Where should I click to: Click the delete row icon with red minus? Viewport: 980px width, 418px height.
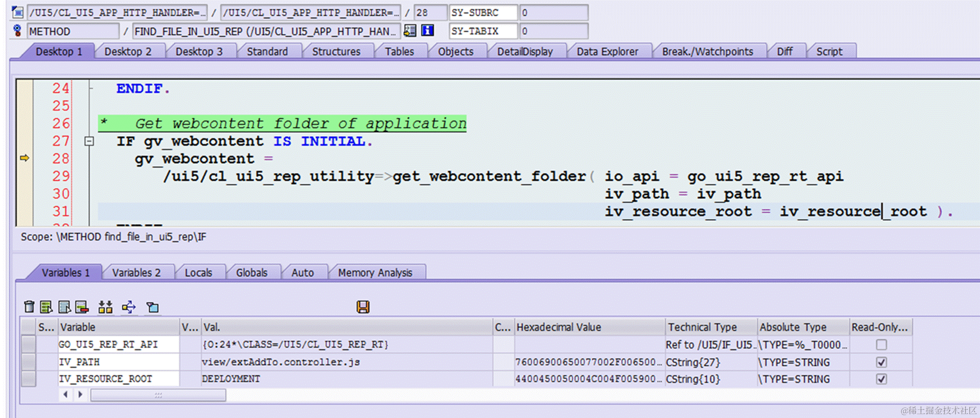click(82, 307)
